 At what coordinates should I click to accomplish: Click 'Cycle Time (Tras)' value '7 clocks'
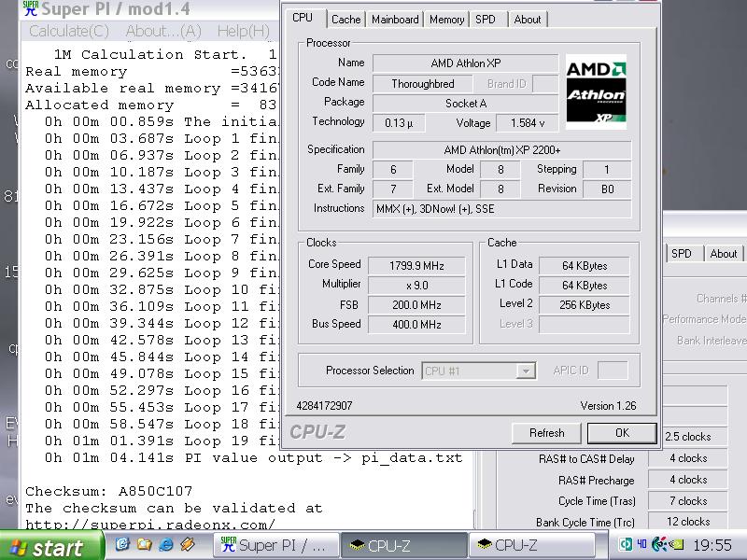click(x=688, y=501)
